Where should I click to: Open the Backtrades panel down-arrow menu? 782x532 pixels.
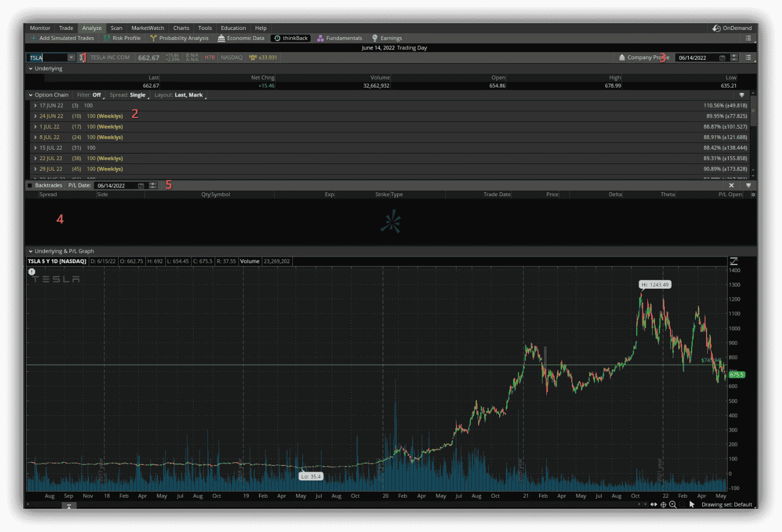tap(748, 186)
